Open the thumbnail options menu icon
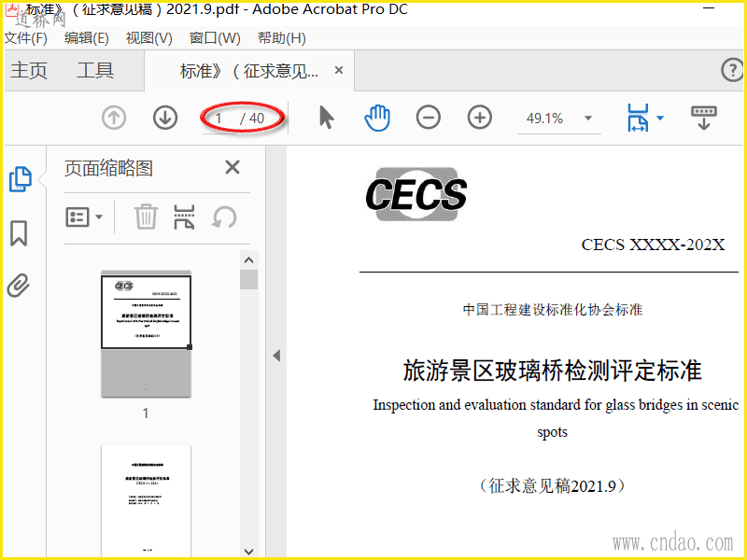 pos(84,217)
